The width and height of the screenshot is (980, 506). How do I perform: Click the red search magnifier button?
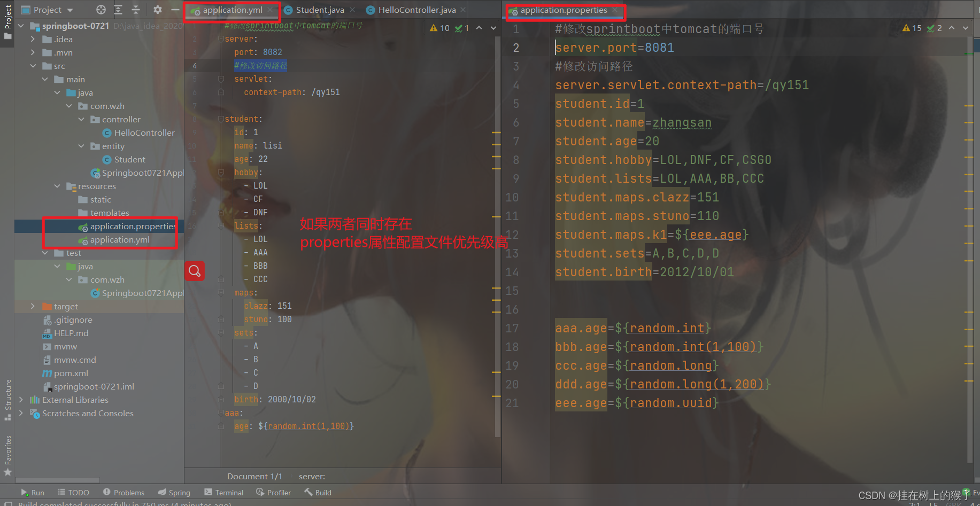pyautogui.click(x=195, y=271)
